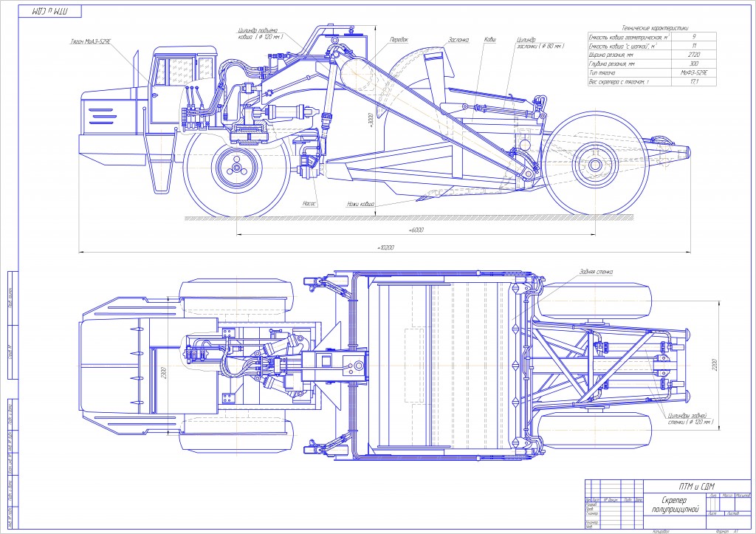Click the 'Цилиндр подъёма ковша' callout label

(261, 33)
